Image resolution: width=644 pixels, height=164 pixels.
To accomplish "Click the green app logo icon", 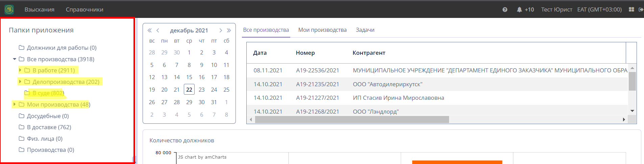I will [9, 9].
